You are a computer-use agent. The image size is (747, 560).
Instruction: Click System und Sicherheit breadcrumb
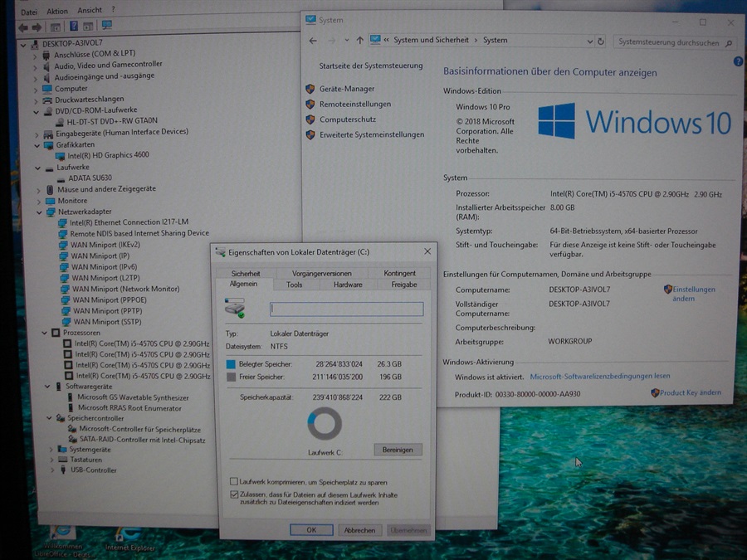point(431,40)
